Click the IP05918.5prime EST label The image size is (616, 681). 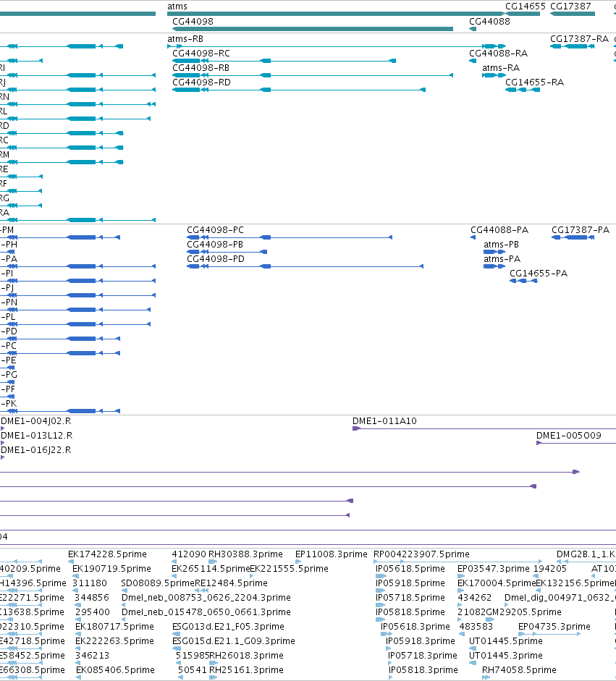pyautogui.click(x=410, y=583)
